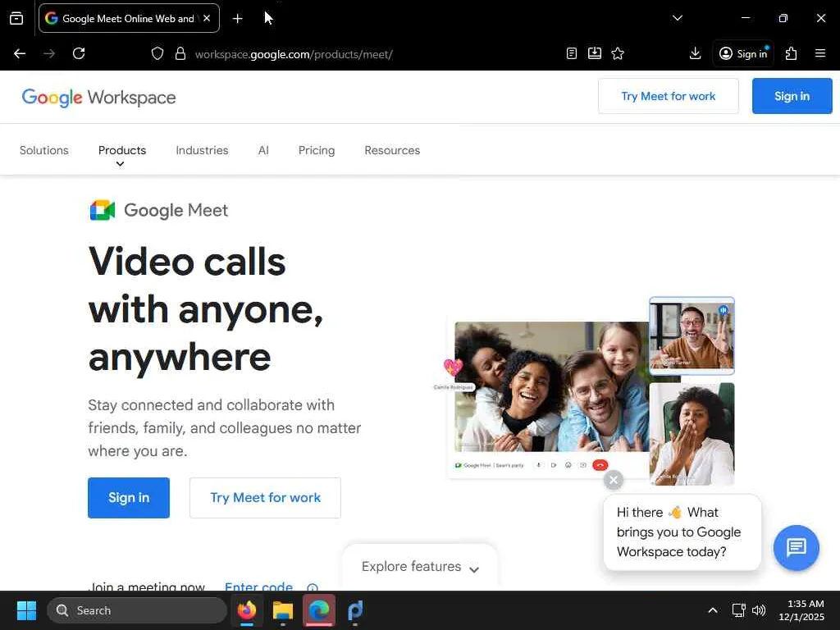Open the blue chat widget button

pyautogui.click(x=796, y=547)
